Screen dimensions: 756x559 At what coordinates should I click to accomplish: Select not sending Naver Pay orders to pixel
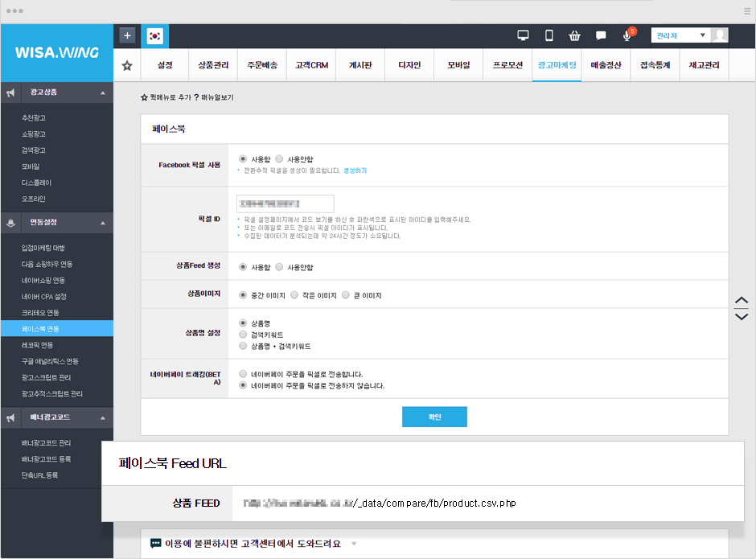pos(243,385)
